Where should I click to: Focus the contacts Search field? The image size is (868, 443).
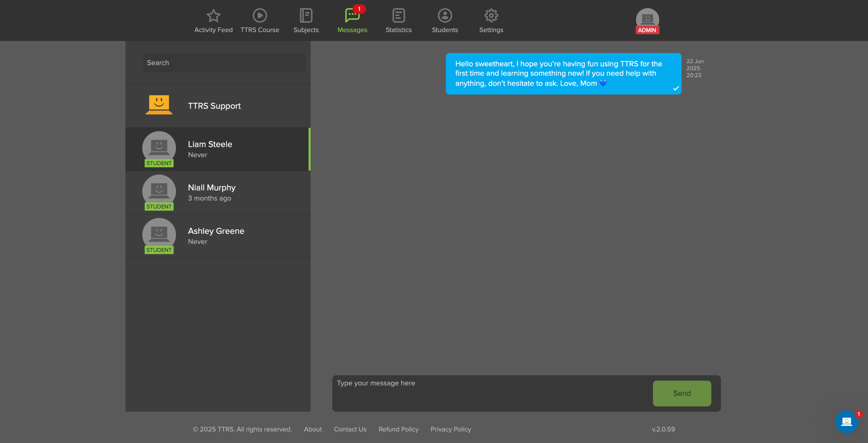[x=224, y=63]
